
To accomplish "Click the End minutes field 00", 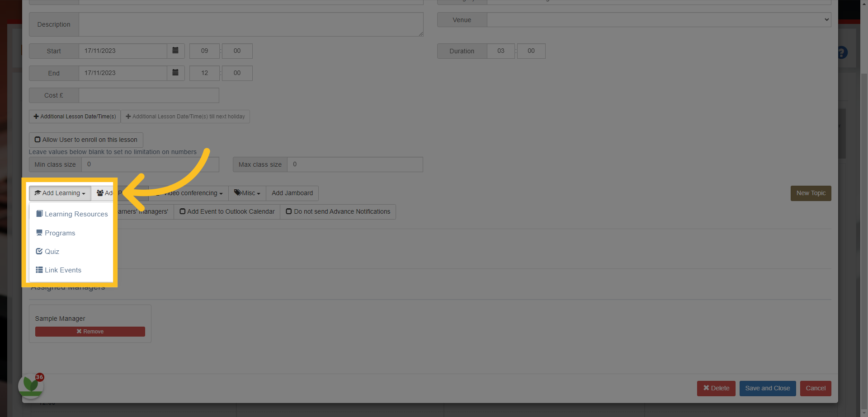I will (x=237, y=73).
